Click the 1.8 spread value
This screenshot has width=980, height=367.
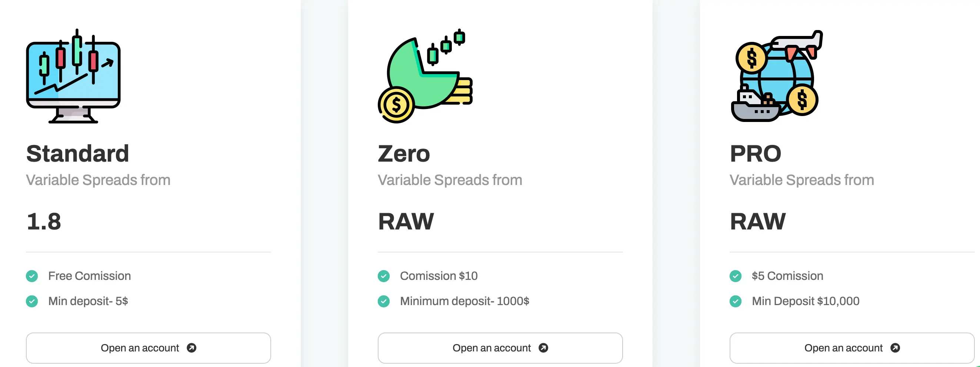click(x=44, y=222)
